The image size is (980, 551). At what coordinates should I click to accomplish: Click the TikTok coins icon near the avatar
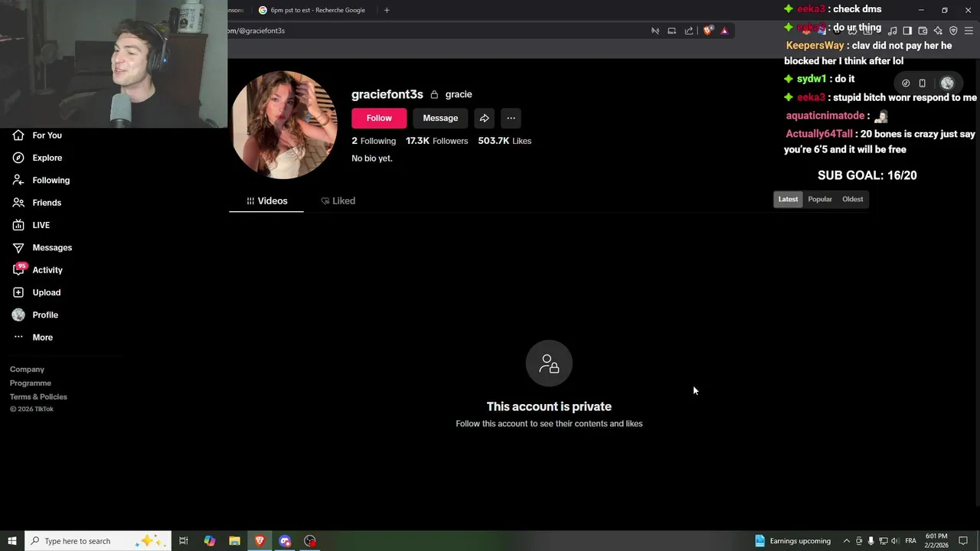click(906, 83)
